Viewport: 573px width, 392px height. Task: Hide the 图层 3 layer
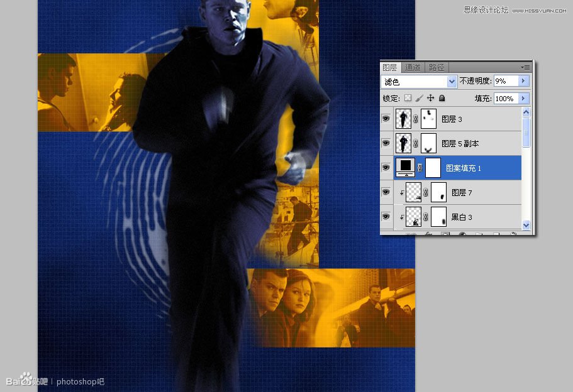(386, 119)
